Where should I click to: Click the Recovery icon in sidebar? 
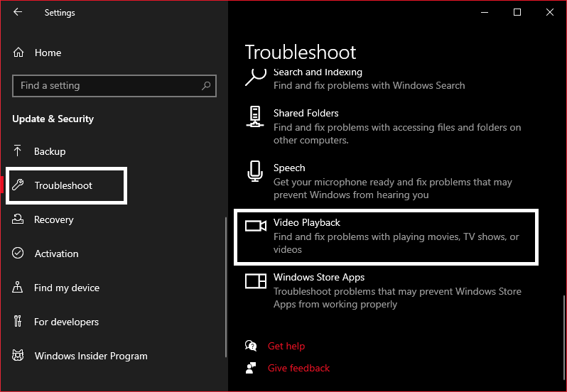pyautogui.click(x=18, y=219)
